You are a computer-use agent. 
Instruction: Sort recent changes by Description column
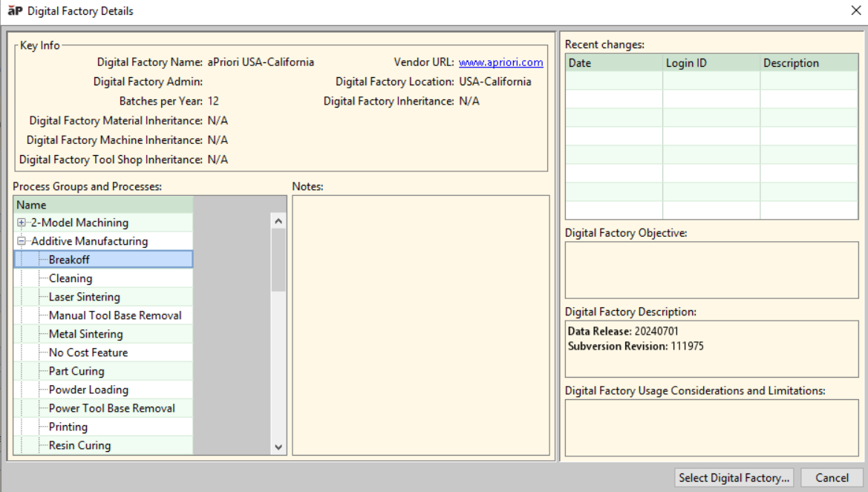point(809,63)
